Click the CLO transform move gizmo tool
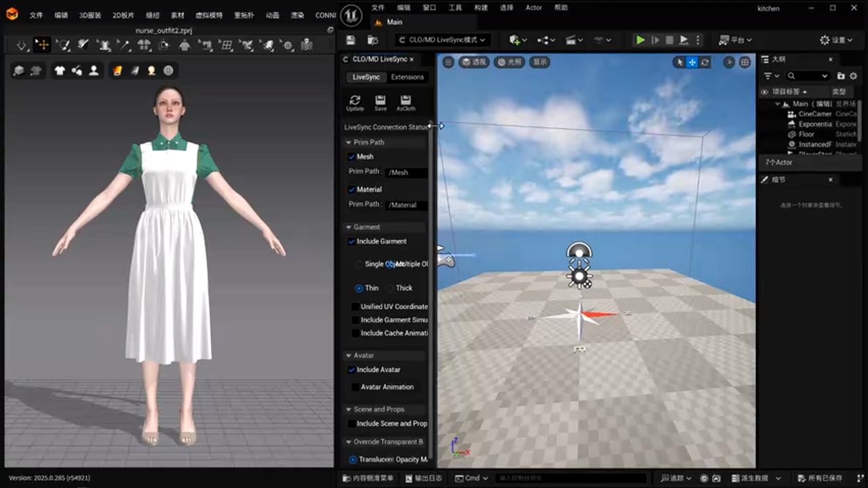The image size is (868, 488). (x=42, y=45)
